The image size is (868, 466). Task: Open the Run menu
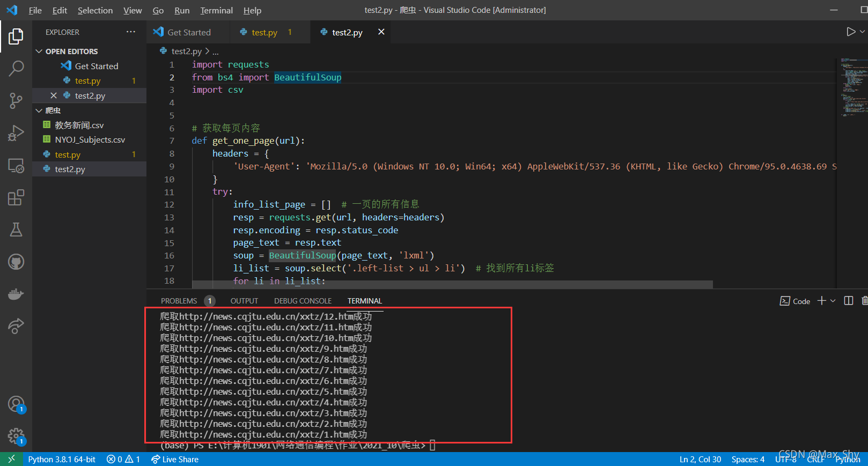pyautogui.click(x=182, y=10)
